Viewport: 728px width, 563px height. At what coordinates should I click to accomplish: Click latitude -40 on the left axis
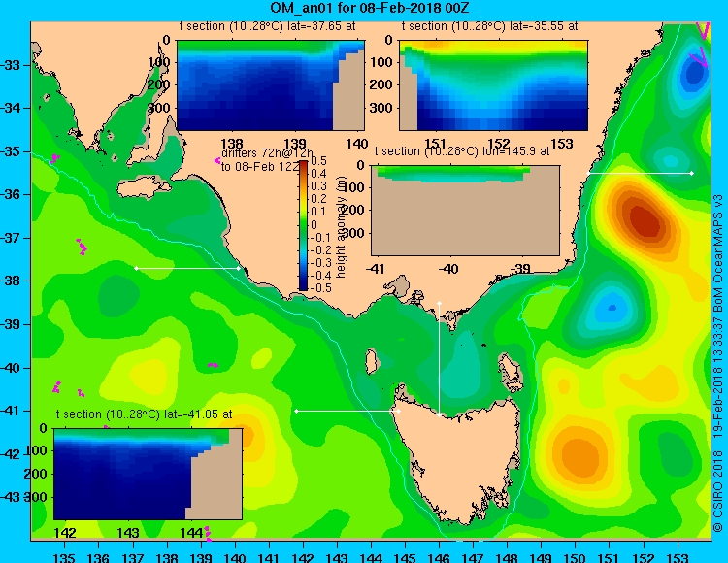click(11, 368)
